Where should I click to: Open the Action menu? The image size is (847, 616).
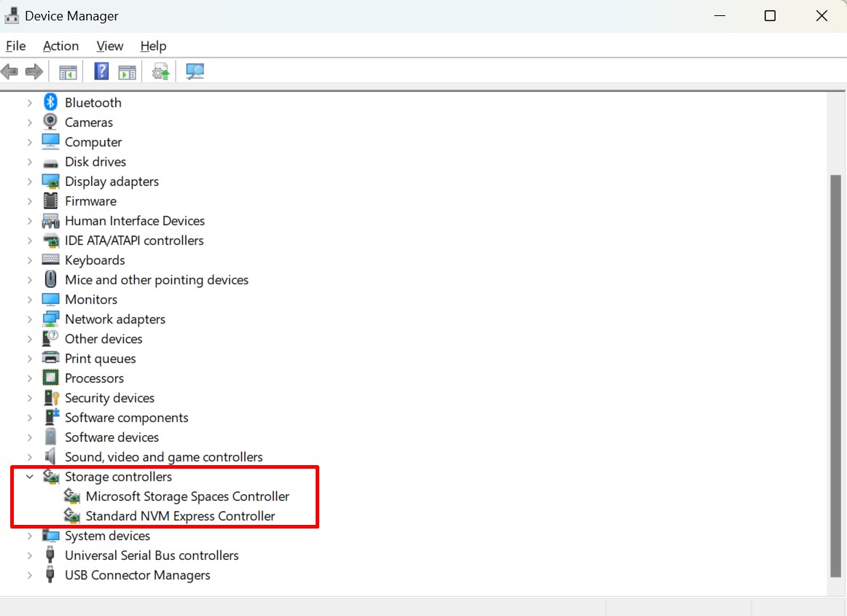(60, 46)
